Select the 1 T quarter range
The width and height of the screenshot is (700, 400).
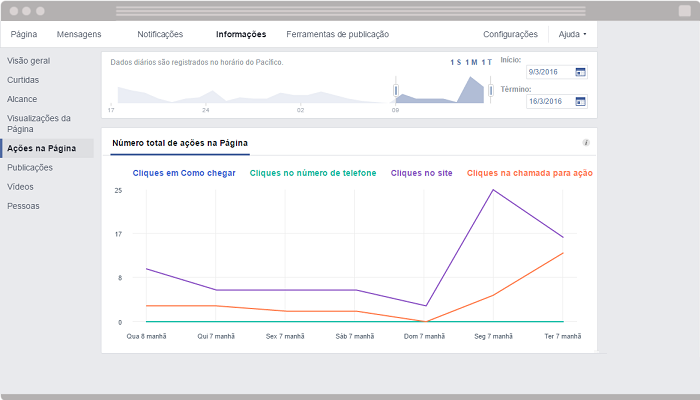click(487, 62)
